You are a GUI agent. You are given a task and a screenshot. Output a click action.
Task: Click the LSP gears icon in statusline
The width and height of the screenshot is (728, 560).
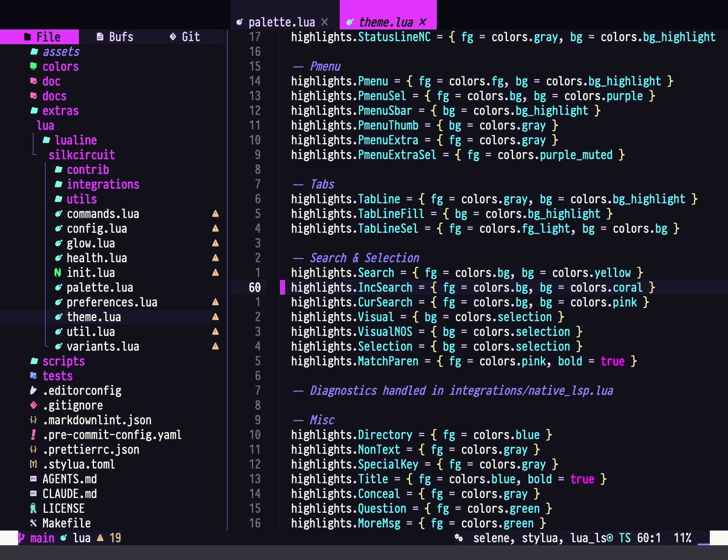[459, 538]
